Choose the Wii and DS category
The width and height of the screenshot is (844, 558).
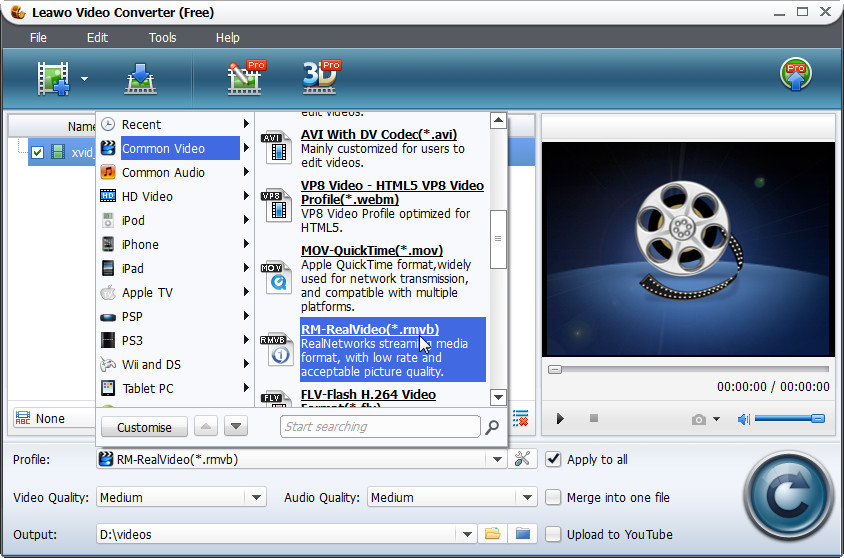click(x=175, y=364)
